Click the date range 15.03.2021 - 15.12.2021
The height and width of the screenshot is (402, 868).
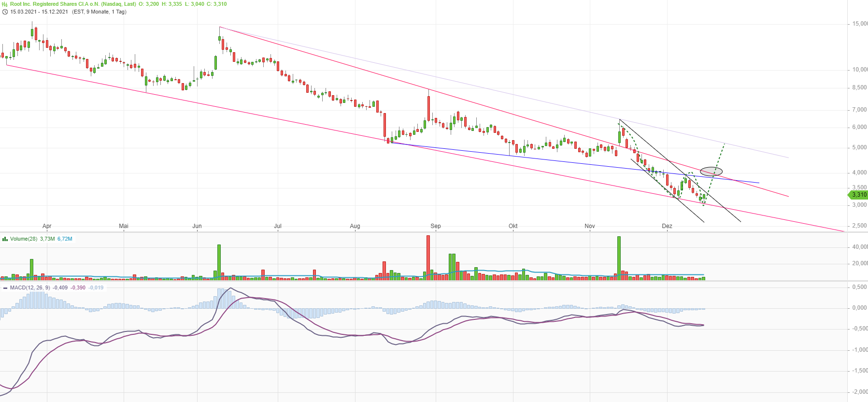point(39,12)
